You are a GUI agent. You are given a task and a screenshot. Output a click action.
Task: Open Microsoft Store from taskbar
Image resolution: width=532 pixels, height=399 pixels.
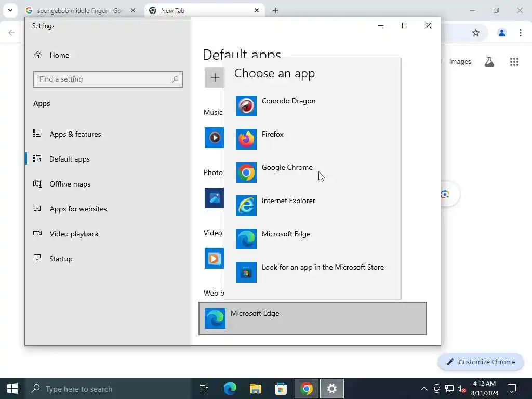coord(281,389)
